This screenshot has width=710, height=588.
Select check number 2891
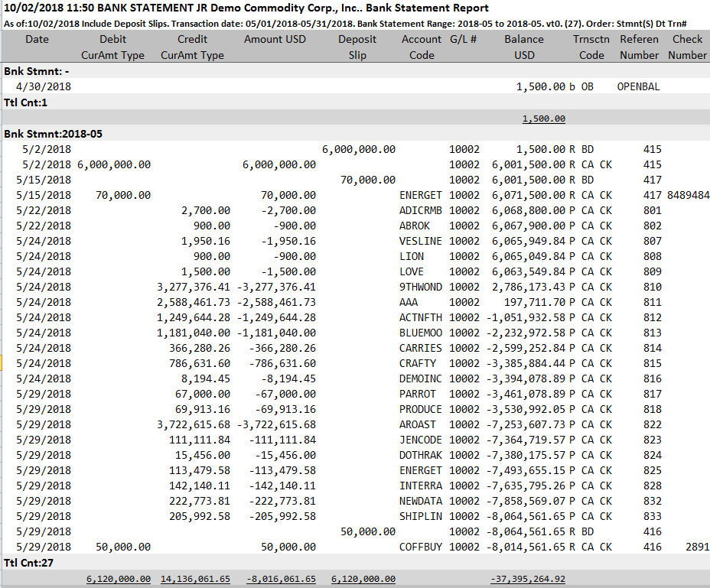698,547
